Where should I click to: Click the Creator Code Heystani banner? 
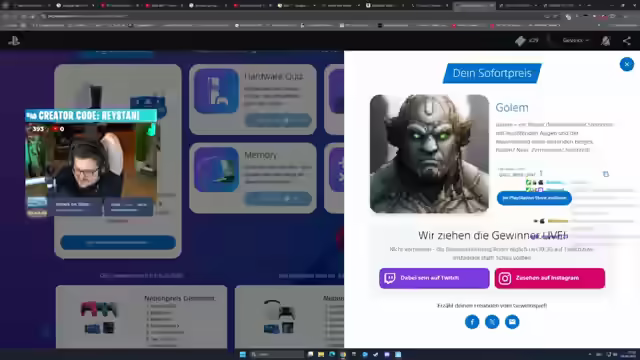[91, 116]
